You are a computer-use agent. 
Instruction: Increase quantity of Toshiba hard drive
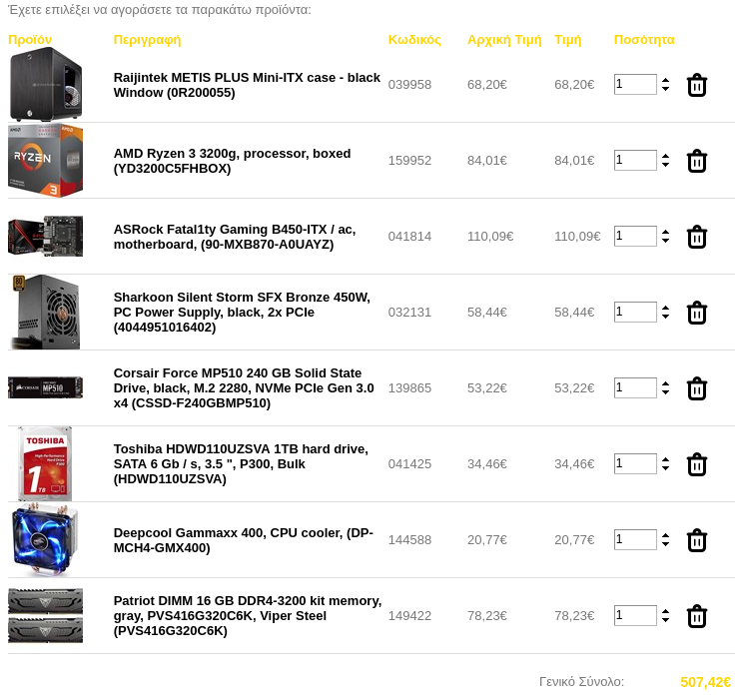[x=665, y=459]
